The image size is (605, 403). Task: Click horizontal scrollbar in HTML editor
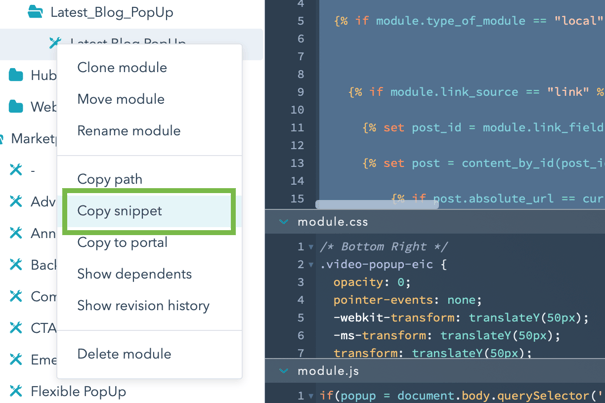[x=377, y=204]
